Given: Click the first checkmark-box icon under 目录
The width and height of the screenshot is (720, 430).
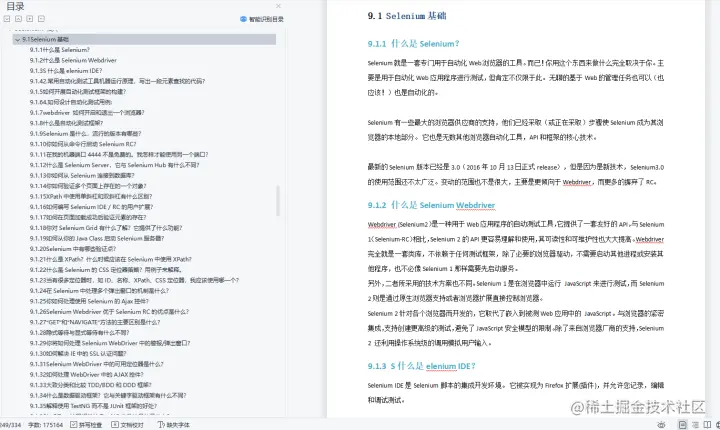Looking at the screenshot, I should pyautogui.click(x=7, y=19).
